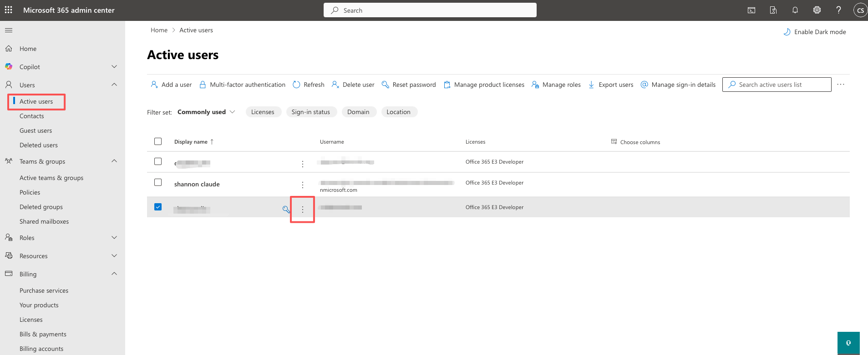Open the app launcher waffle icon
The height and width of the screenshot is (355, 868).
pyautogui.click(x=9, y=10)
